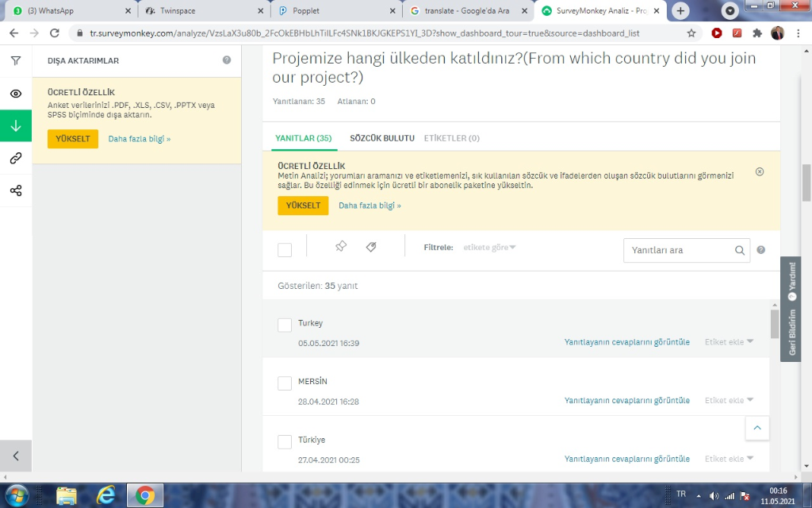Click the pin responses icon
Viewport: 812px width, 508px height.
[341, 246]
